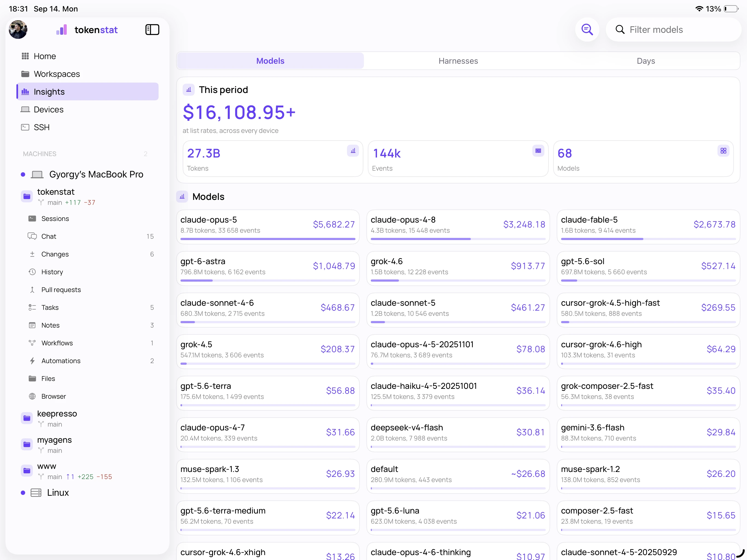Click the purple zoom-out search icon
The height and width of the screenshot is (560, 747).
(587, 30)
